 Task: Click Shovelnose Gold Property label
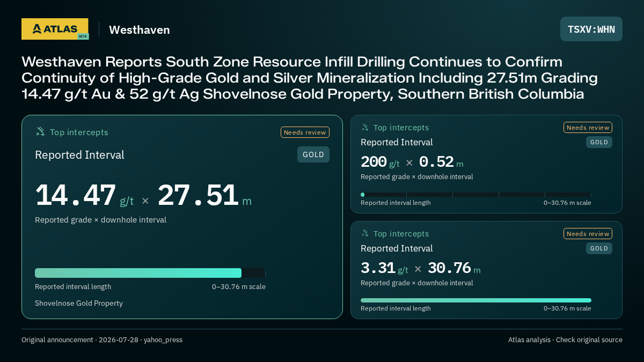(x=79, y=303)
